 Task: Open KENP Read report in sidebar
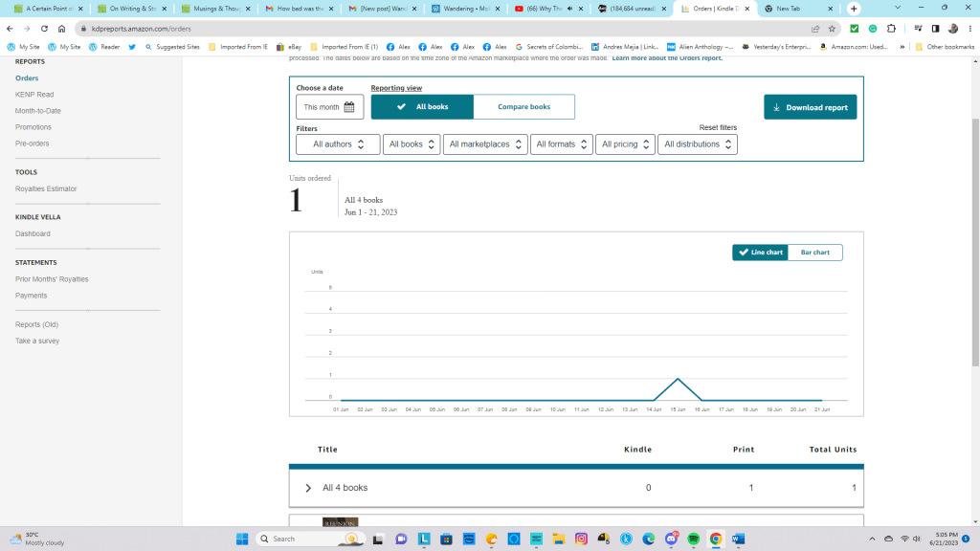point(34,95)
